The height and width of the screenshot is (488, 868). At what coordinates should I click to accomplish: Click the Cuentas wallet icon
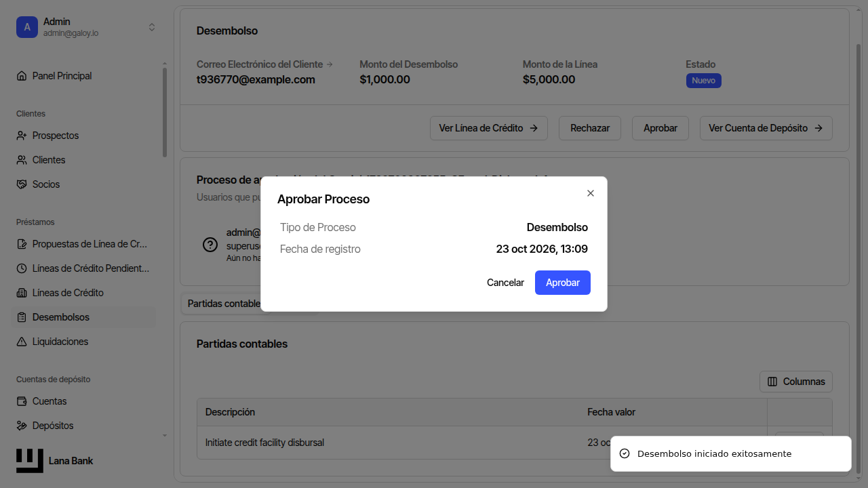point(22,401)
